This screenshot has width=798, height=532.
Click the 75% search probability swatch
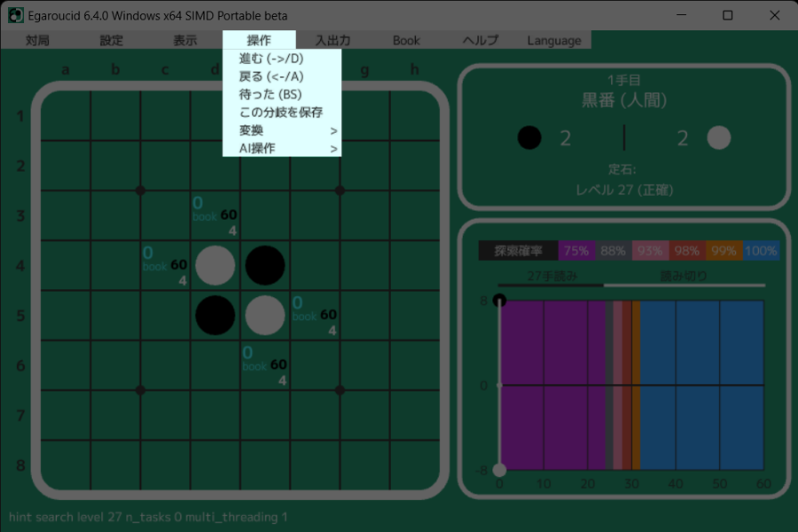[576, 251]
